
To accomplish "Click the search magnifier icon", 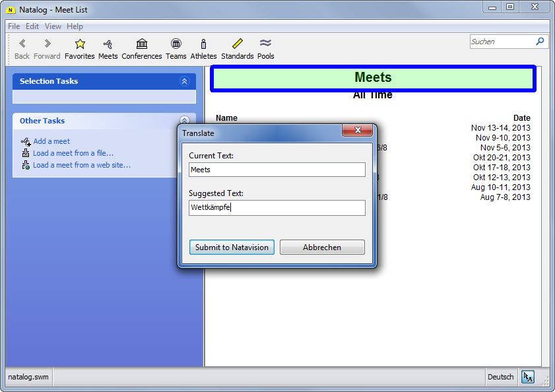I will [540, 42].
